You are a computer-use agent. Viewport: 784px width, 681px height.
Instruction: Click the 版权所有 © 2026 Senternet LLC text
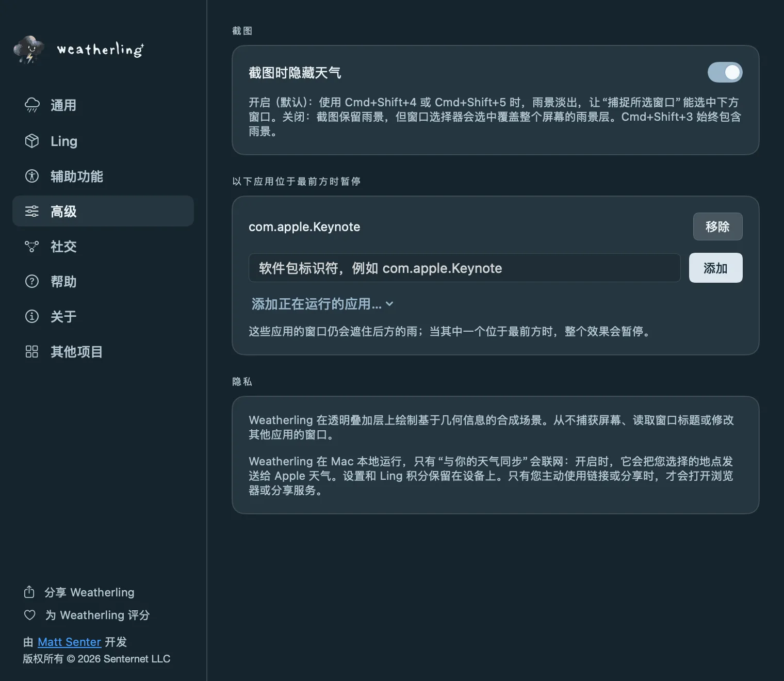[96, 659]
